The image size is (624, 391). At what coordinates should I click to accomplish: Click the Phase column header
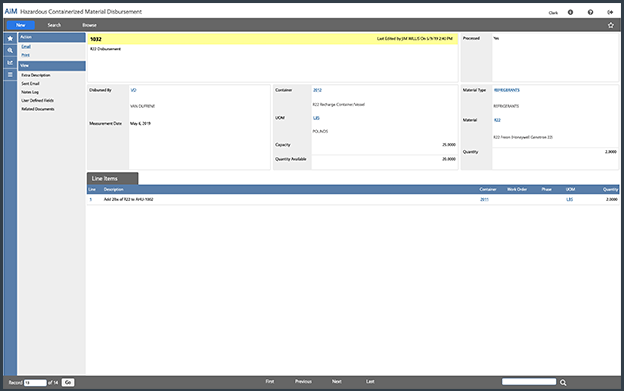pos(546,189)
